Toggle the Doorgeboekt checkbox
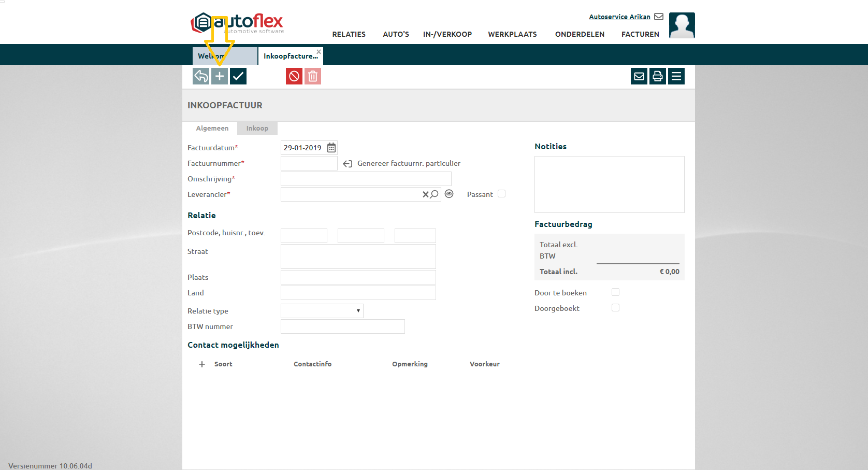 [x=615, y=308]
